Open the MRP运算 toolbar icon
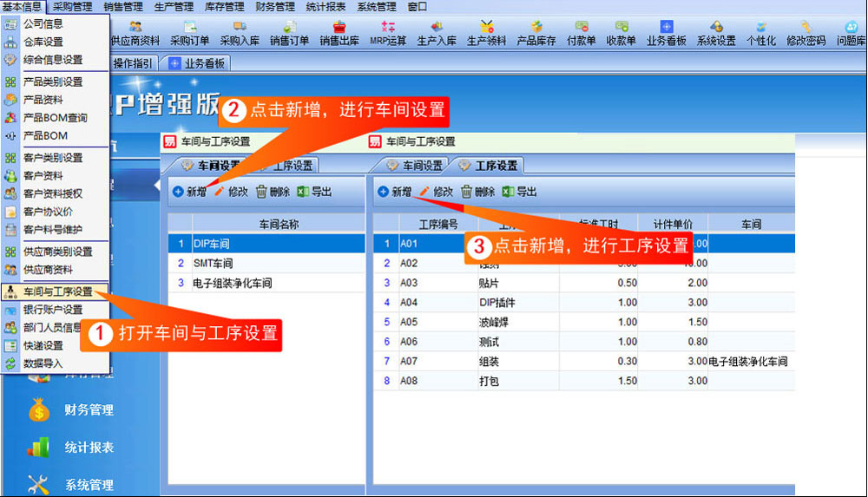The image size is (868, 497). [387, 33]
